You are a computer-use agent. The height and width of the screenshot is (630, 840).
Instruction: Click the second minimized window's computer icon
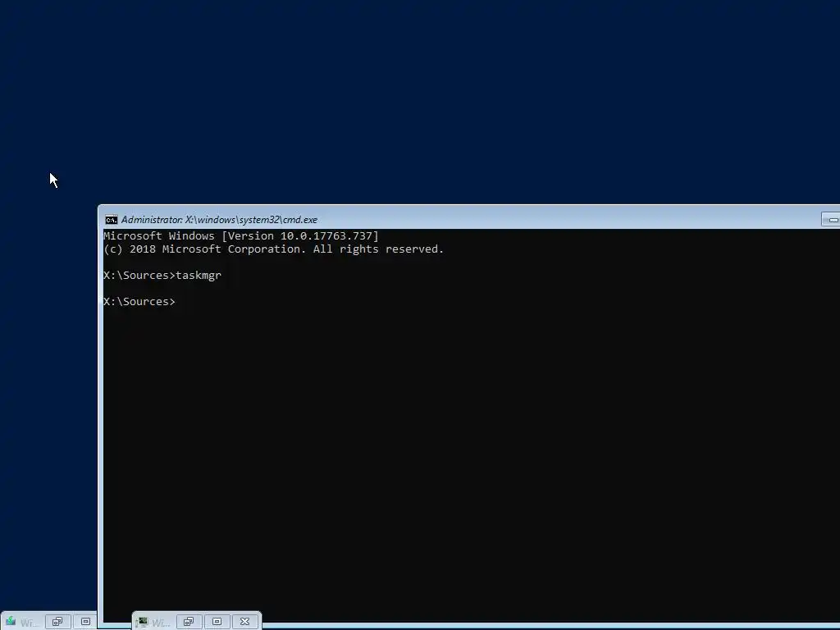(142, 622)
